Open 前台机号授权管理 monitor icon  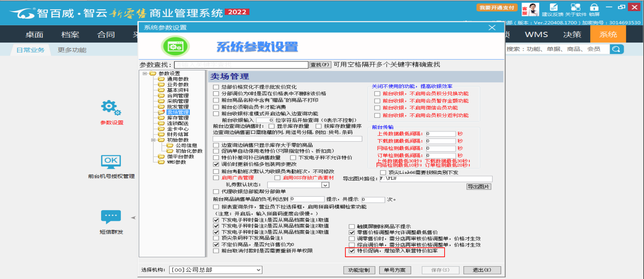click(111, 162)
